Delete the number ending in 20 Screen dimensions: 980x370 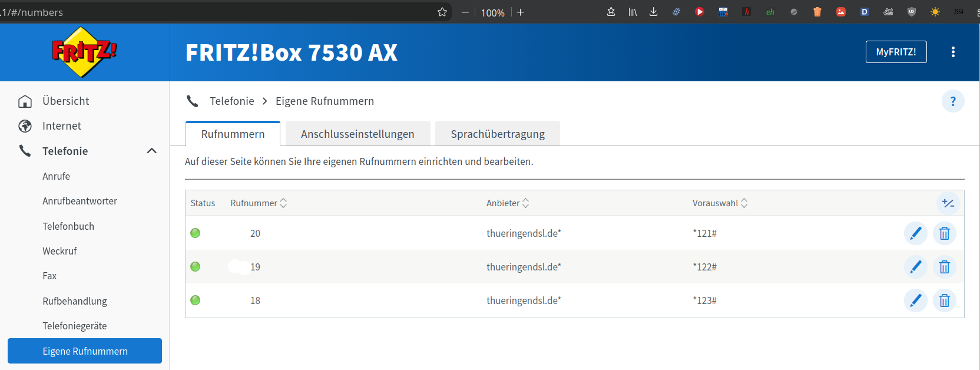pyautogui.click(x=945, y=233)
